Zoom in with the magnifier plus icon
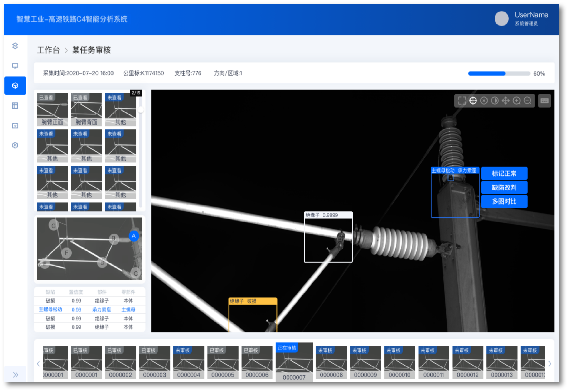 [x=517, y=101]
